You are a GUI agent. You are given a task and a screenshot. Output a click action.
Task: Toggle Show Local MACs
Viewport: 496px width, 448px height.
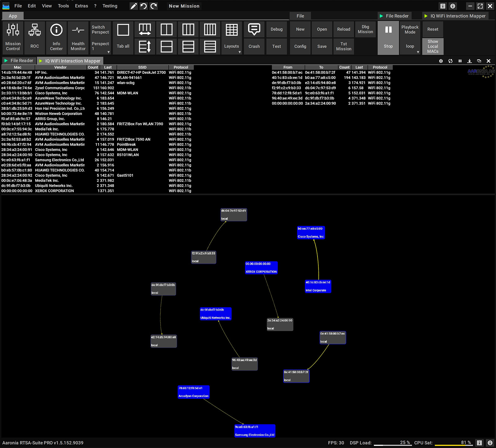(x=433, y=47)
